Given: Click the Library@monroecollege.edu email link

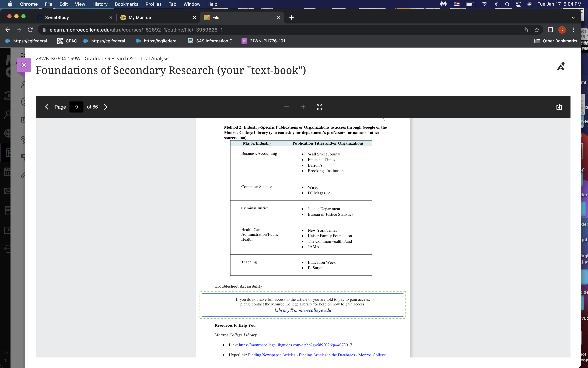Looking at the screenshot, I should (x=303, y=310).
